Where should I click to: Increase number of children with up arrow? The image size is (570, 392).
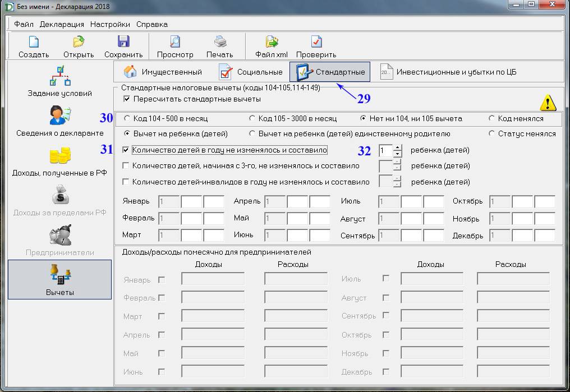(398, 147)
